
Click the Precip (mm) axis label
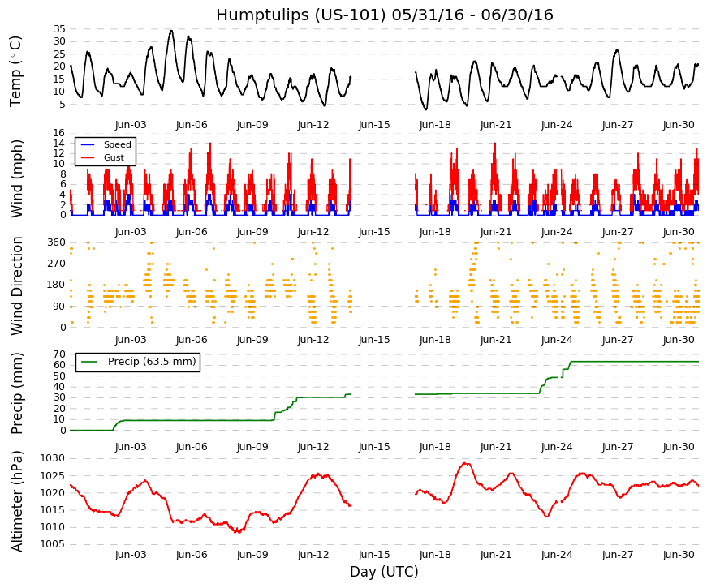click(16, 393)
